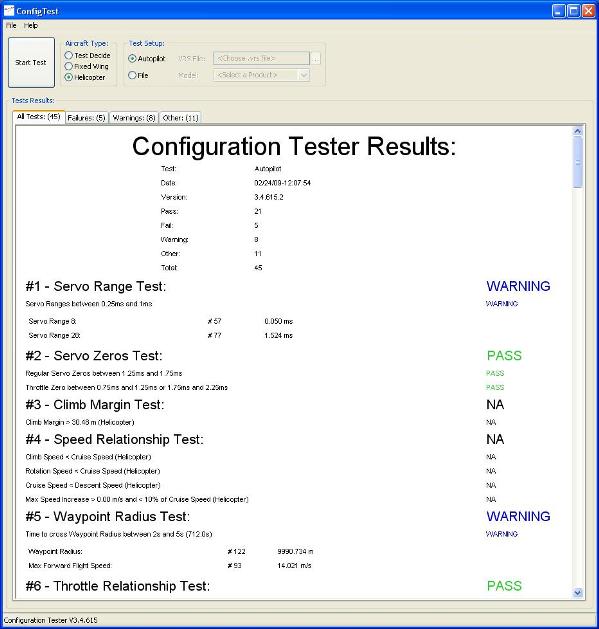Click the '#1 - Servo Range Test:' heading
Image resolution: width=599 pixels, height=629 pixels.
95,286
